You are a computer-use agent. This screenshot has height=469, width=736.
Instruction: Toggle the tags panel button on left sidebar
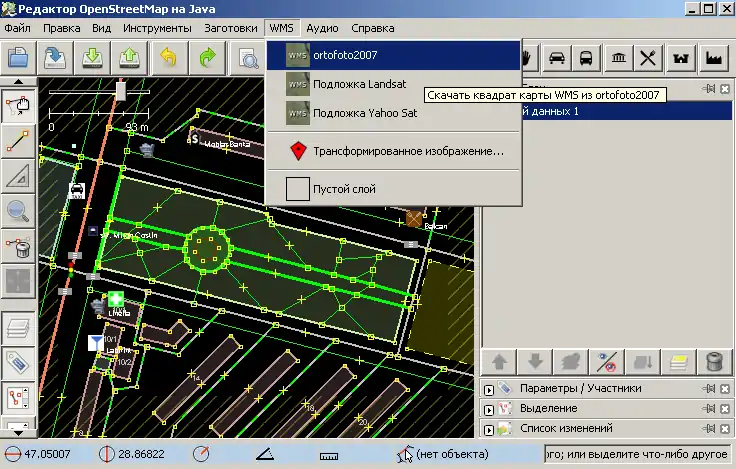tap(18, 361)
